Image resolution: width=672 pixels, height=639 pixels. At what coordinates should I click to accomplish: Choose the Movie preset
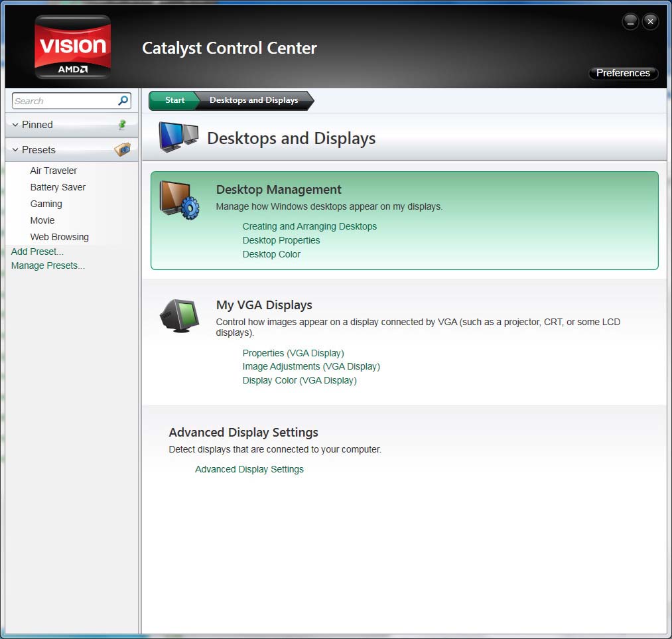[42, 220]
